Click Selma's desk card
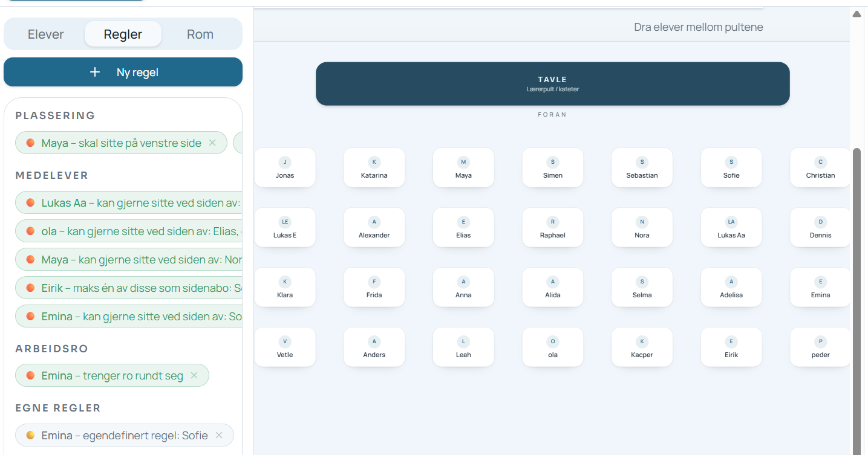The width and height of the screenshot is (868, 455). pos(642,288)
